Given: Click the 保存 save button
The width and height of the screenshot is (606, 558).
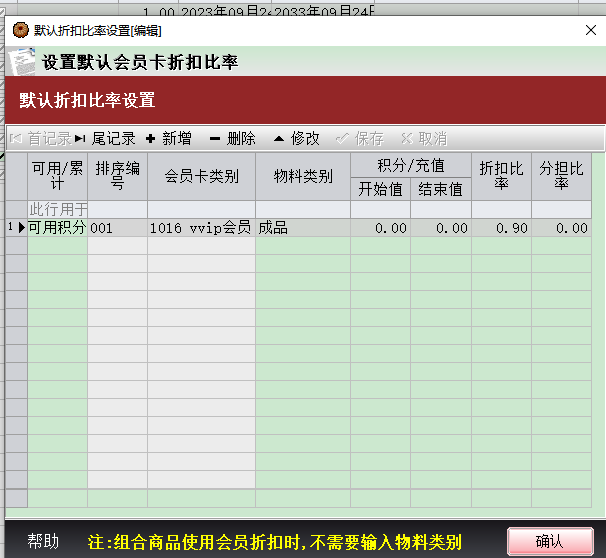Looking at the screenshot, I should click(x=360, y=138).
